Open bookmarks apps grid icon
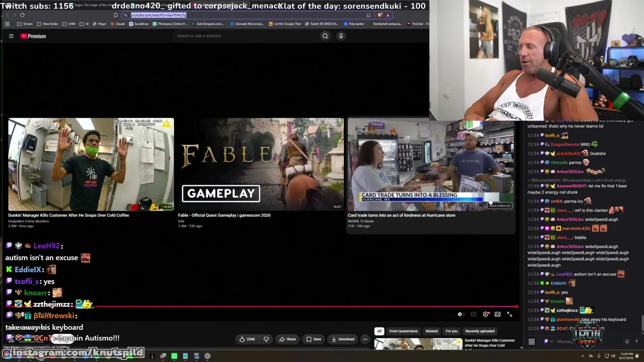The image size is (644, 362). [x=7, y=24]
